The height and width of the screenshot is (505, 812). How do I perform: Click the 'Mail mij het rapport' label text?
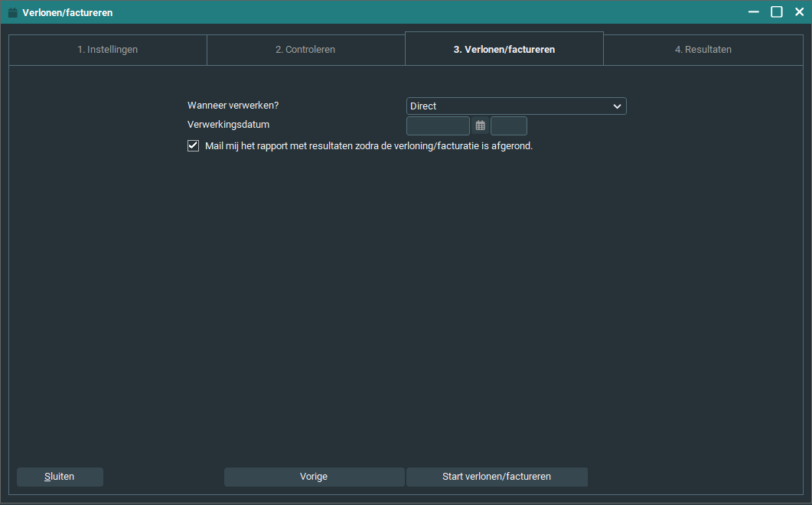[x=368, y=145]
